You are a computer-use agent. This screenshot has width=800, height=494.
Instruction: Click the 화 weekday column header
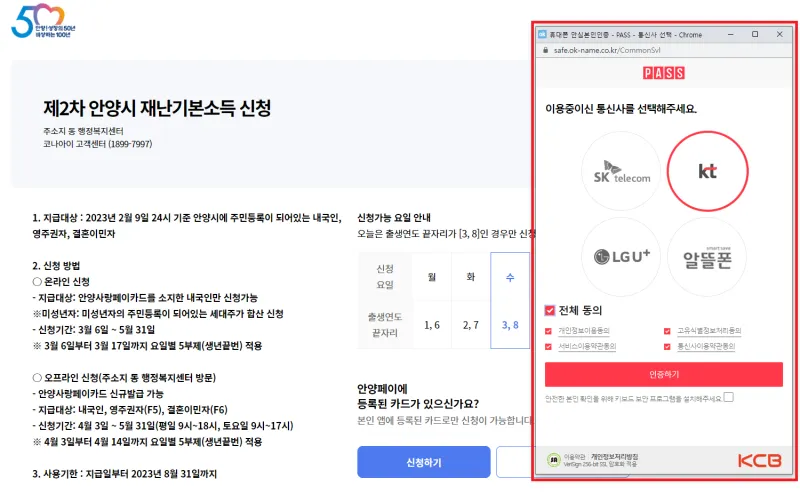click(470, 277)
